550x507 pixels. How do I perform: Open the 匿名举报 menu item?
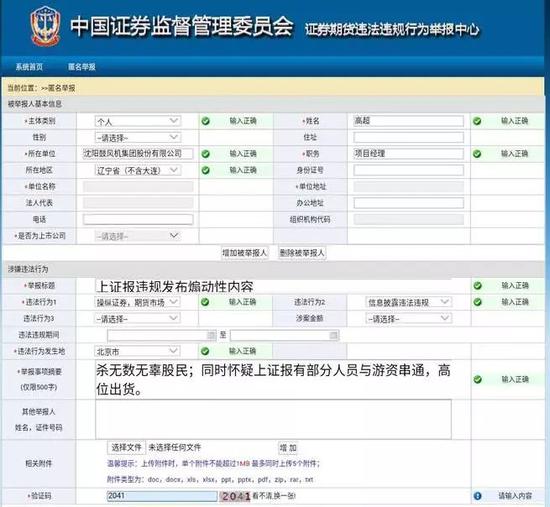click(x=82, y=67)
